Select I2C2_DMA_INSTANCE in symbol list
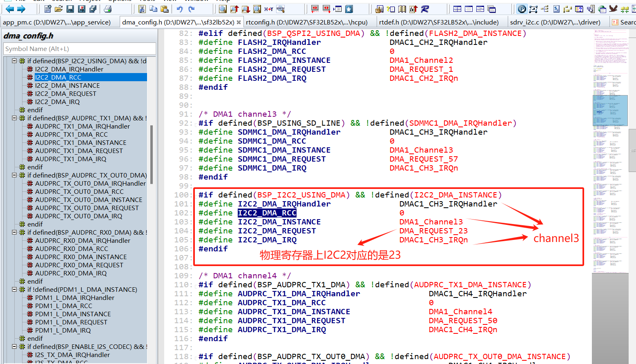Viewport: 636px width, 364px height. (67, 85)
